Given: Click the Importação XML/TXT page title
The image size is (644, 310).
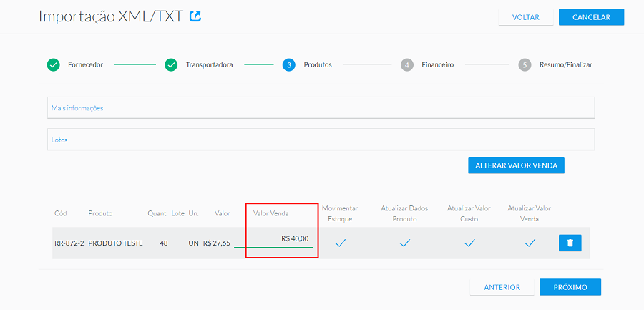Looking at the screenshot, I should point(111,16).
